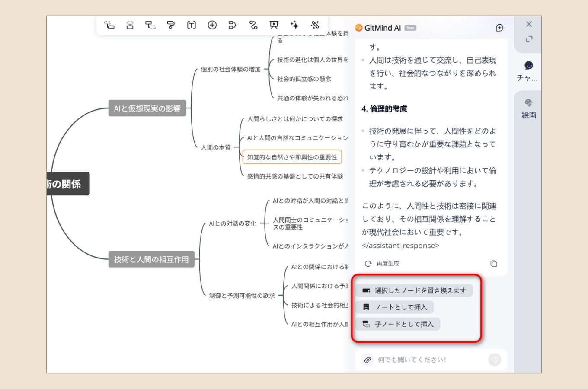
Task: Select the 技術と人間の相互作用 node
Action: (151, 259)
